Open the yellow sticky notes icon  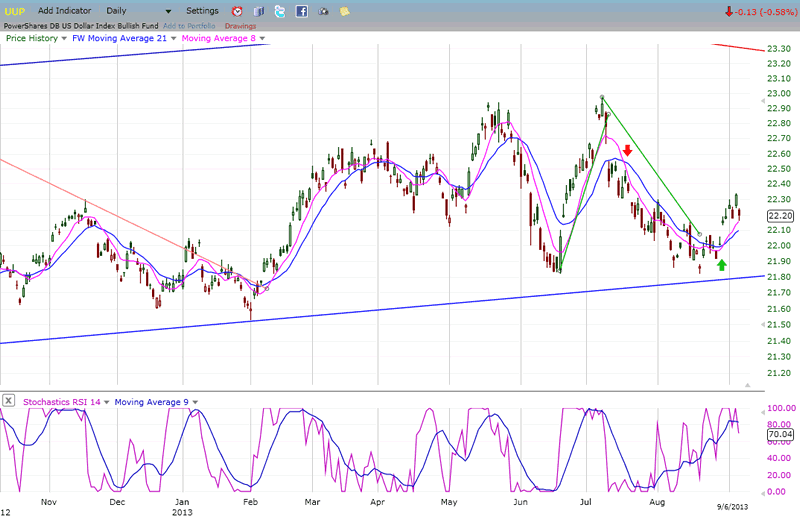click(x=345, y=11)
